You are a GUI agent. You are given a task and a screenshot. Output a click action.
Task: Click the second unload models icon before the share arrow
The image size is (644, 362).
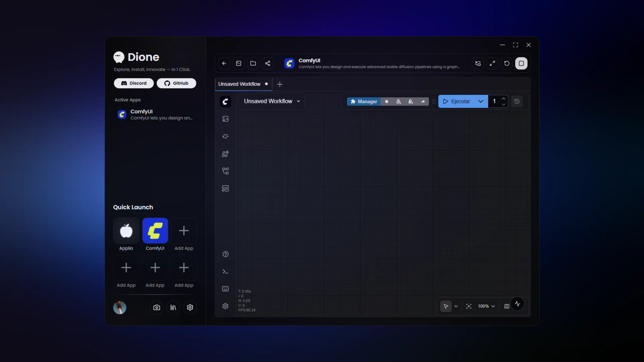411,102
